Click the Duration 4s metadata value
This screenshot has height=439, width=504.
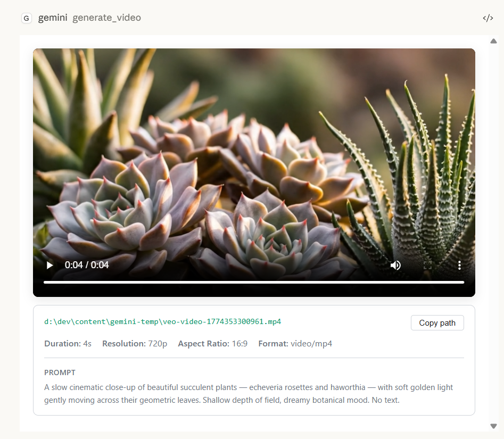[87, 343]
